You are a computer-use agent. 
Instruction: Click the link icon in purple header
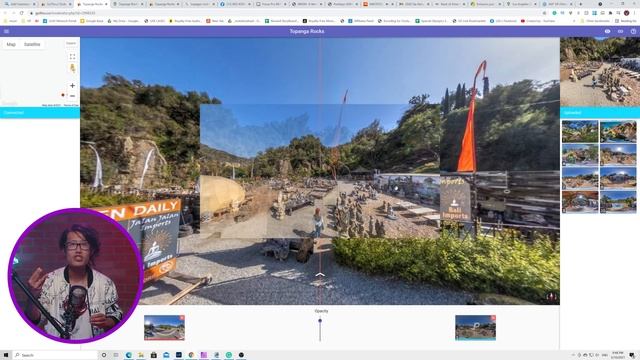620,31
